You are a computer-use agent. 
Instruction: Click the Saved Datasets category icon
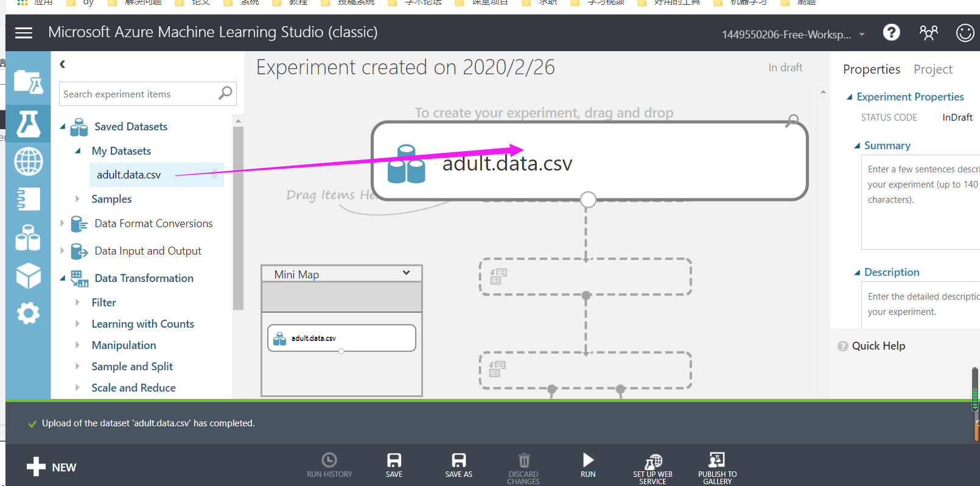point(79,127)
